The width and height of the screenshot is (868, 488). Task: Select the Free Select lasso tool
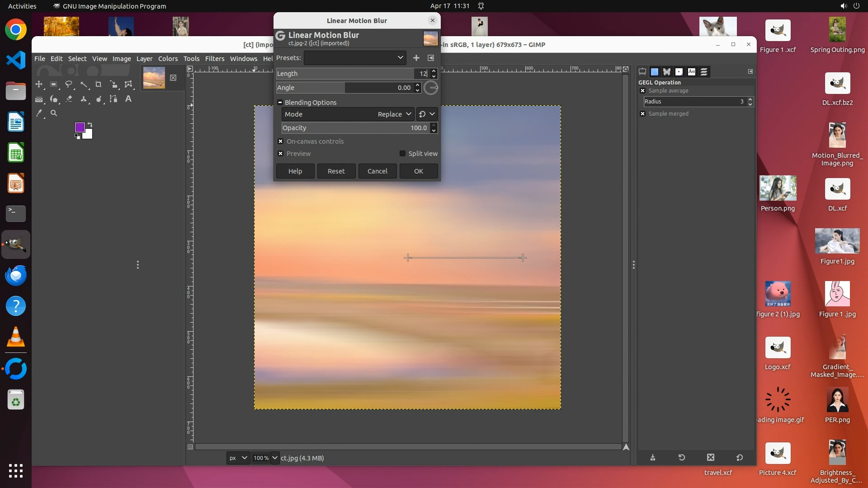click(x=69, y=84)
